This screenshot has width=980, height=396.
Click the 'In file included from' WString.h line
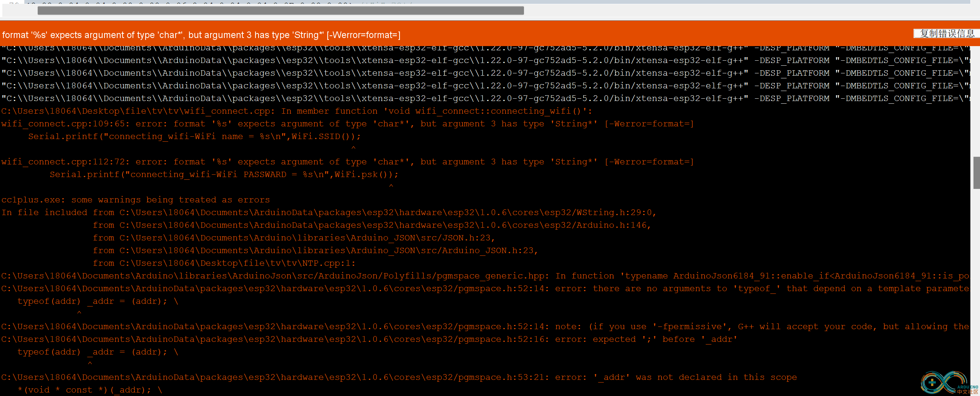coord(329,212)
